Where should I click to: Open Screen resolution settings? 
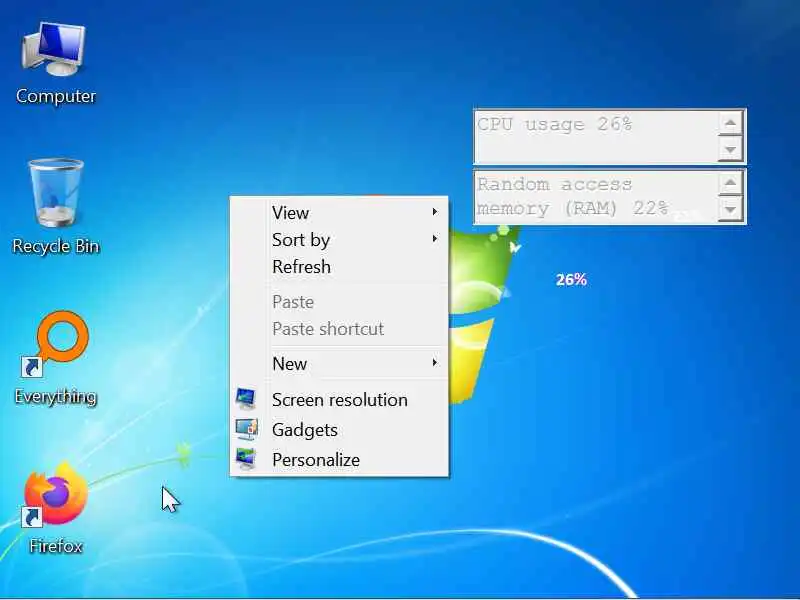point(339,399)
